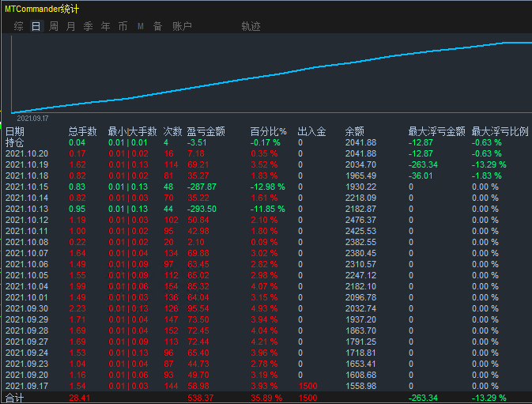
Task: Click the -263.34 floating loss on 2021.10.19
Action: coord(423,165)
